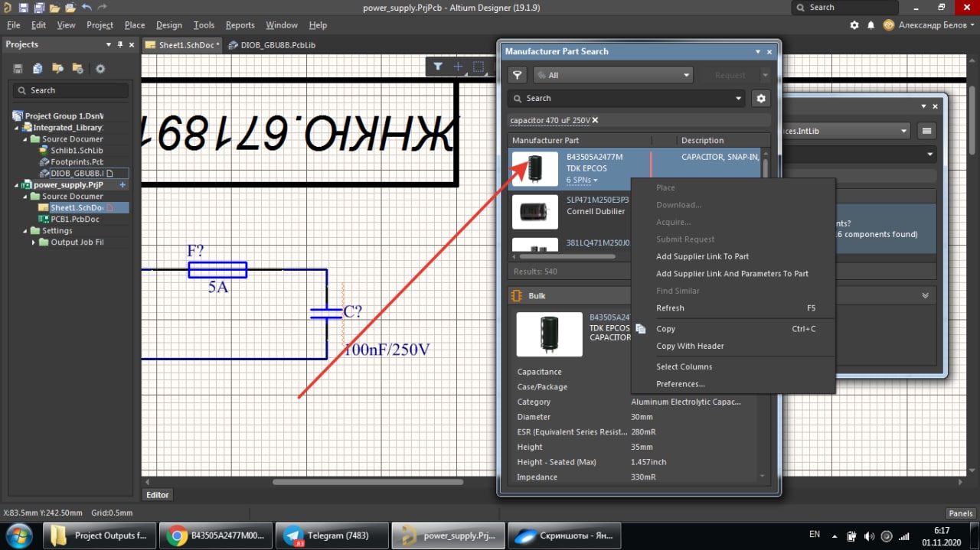Open the .IntLib library dropdown in the Components panel
The height and width of the screenshot is (550, 980).
[905, 131]
